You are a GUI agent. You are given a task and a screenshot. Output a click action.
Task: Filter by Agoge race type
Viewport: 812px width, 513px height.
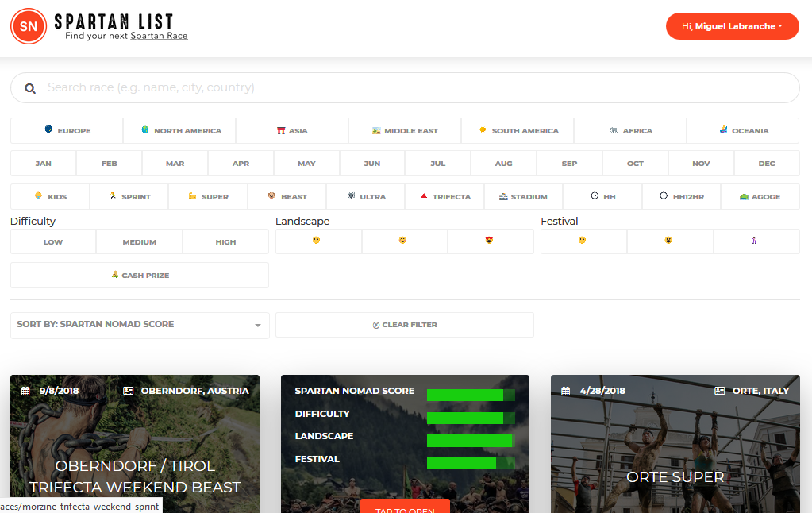[x=760, y=197]
